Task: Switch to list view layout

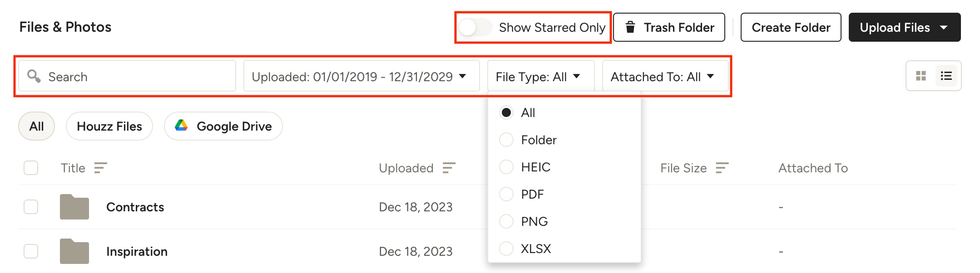Action: [x=946, y=76]
